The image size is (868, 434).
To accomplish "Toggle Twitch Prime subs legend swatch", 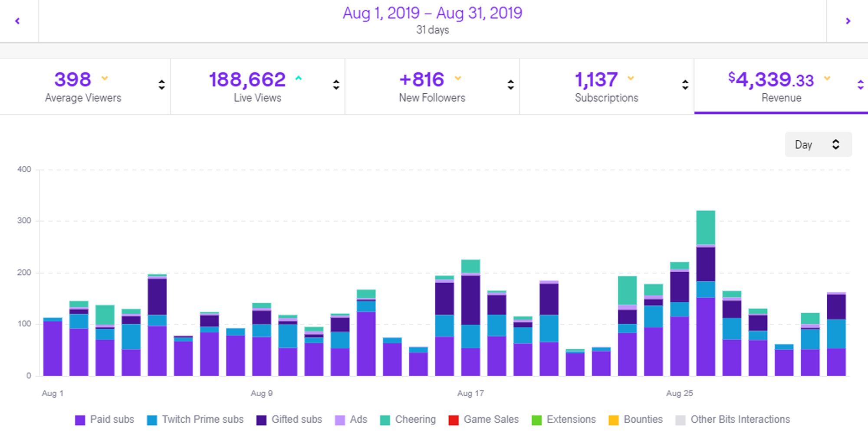I will tap(152, 420).
